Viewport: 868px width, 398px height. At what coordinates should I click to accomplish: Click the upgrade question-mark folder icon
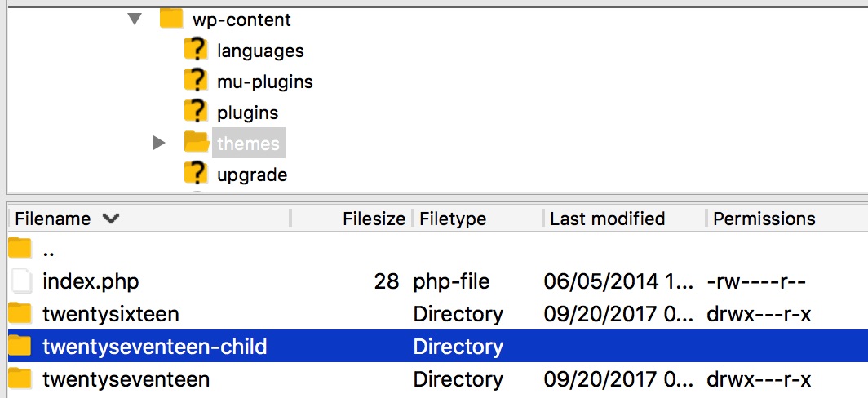(x=196, y=174)
